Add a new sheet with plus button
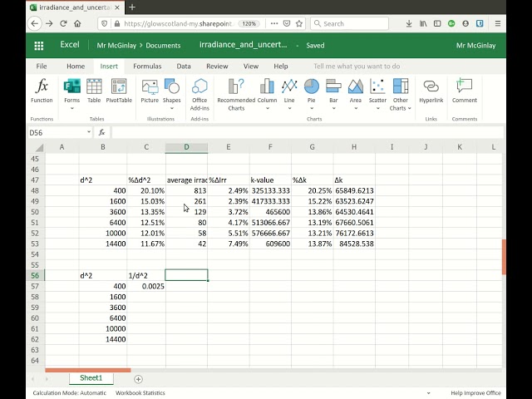Image resolution: width=532 pixels, height=399 pixels. tap(139, 379)
